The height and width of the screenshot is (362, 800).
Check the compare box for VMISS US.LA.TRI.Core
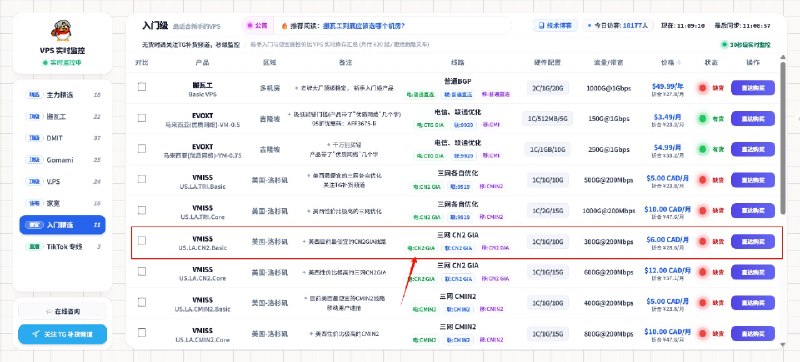pos(142,210)
